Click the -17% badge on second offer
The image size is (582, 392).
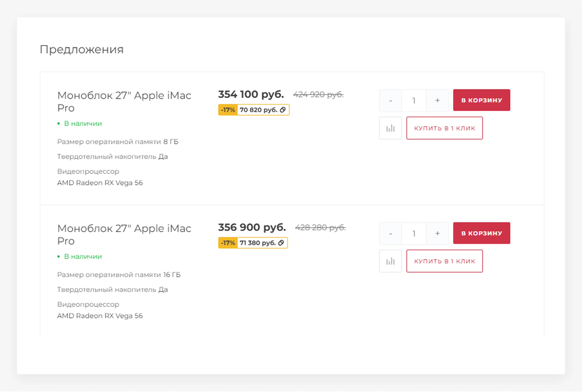click(x=228, y=243)
